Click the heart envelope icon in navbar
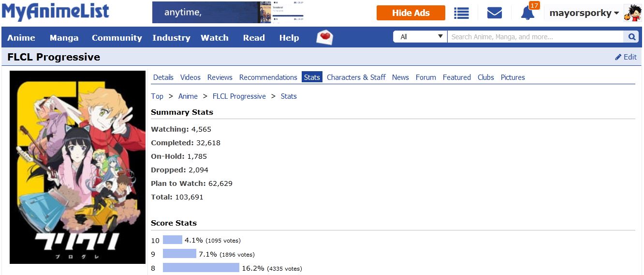The width and height of the screenshot is (644, 275). [x=325, y=37]
